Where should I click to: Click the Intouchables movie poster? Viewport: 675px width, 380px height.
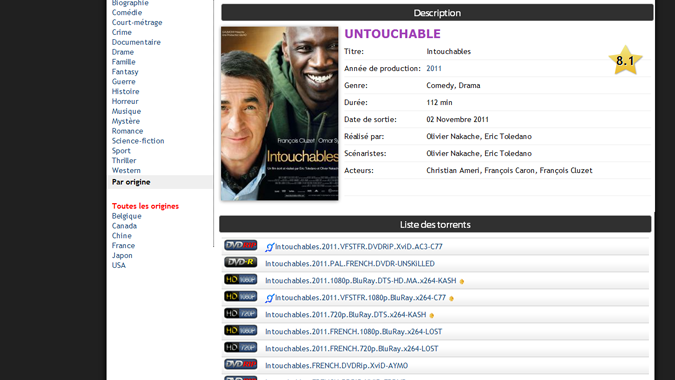[x=280, y=114]
